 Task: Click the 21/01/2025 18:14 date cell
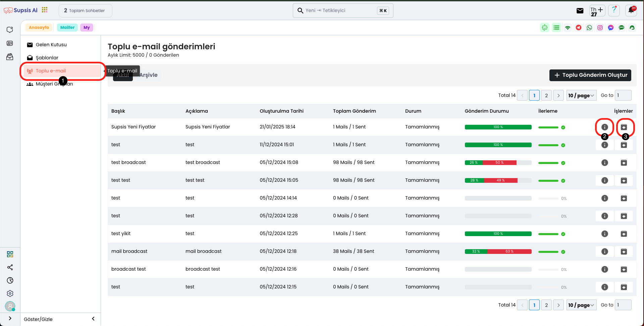pos(277,127)
